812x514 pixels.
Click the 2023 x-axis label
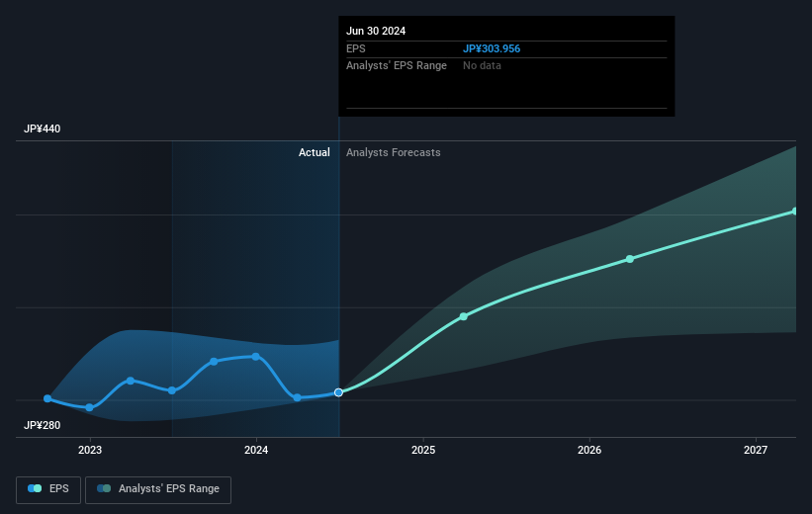click(90, 450)
